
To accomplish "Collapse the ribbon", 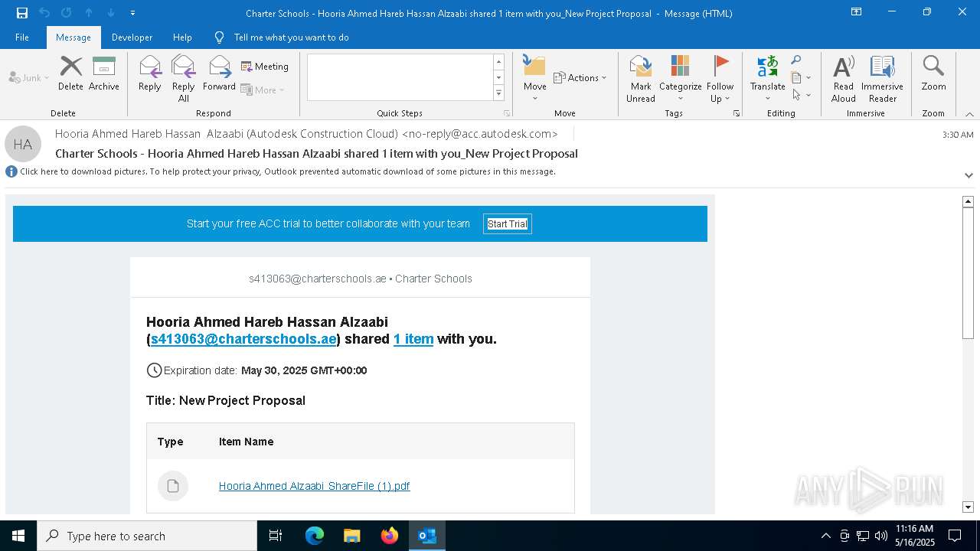I will pos(969,114).
